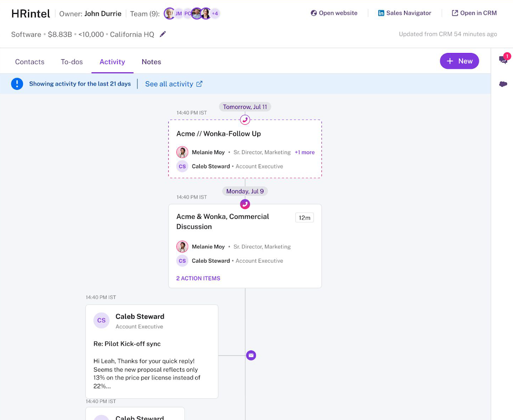Image resolution: width=513 pixels, height=420 pixels.
Task: Click See all activity link
Action: [174, 84]
